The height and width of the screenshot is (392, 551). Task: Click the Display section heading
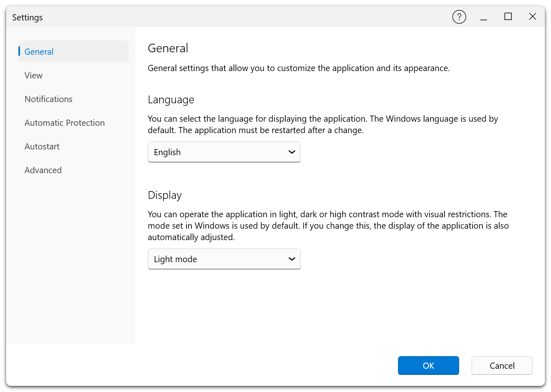pos(165,195)
